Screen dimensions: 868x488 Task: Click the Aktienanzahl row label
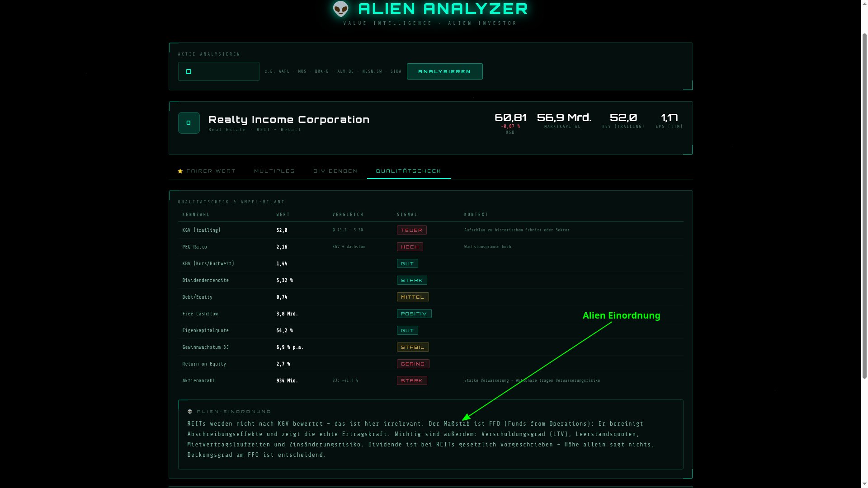[198, 380]
